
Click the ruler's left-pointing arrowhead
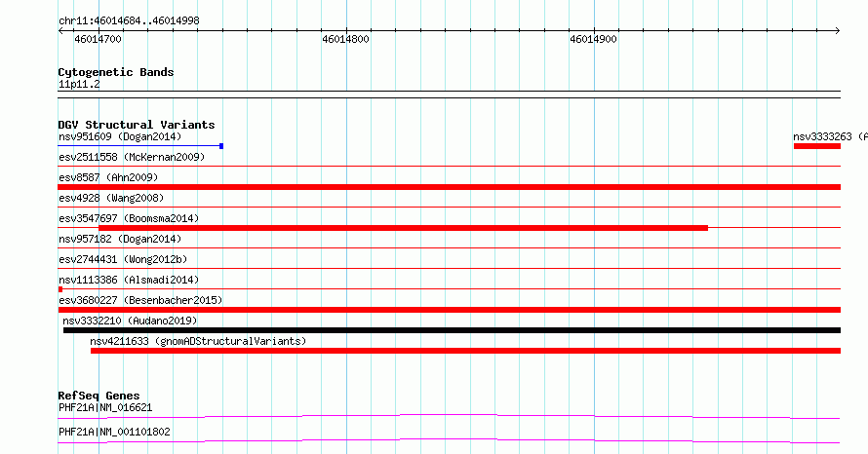(60, 31)
